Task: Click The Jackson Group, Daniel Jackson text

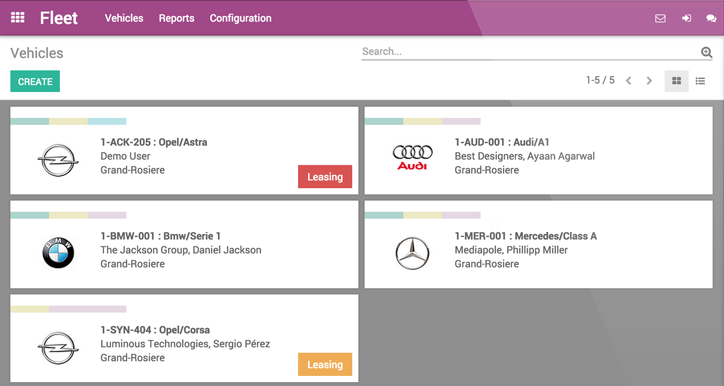Action: [181, 250]
